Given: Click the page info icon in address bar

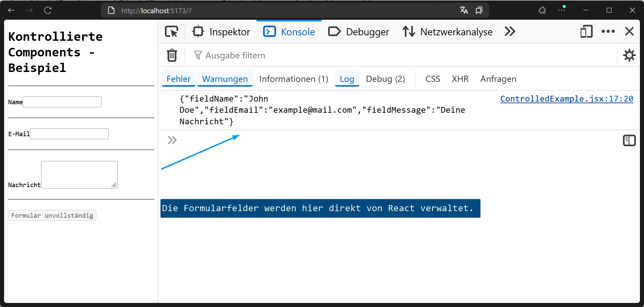Looking at the screenshot, I should (x=111, y=11).
